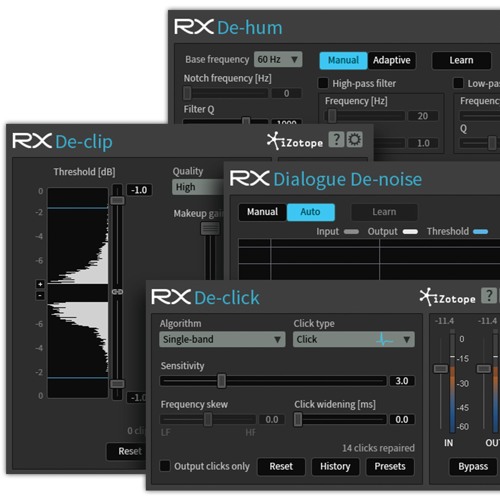Screen dimensions: 500x500
Task: Click the upper threshold slider handle in De-clip
Action: click(117, 200)
